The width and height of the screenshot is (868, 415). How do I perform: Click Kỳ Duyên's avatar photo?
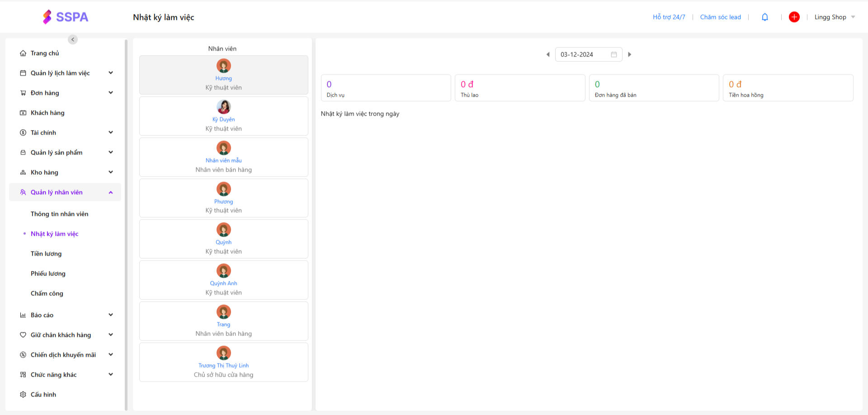click(x=224, y=107)
